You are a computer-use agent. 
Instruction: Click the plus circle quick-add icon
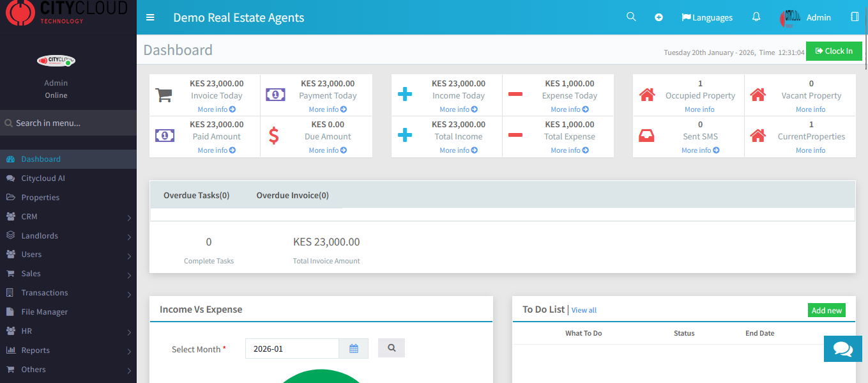coord(659,17)
